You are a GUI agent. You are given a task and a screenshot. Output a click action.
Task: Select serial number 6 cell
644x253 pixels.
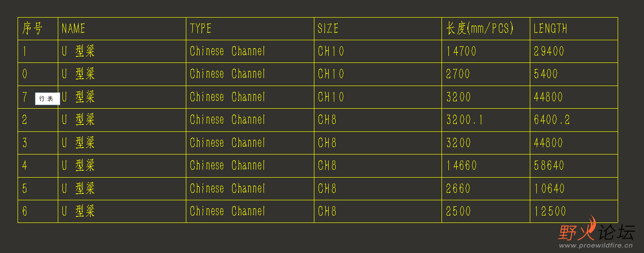pyautogui.click(x=38, y=211)
